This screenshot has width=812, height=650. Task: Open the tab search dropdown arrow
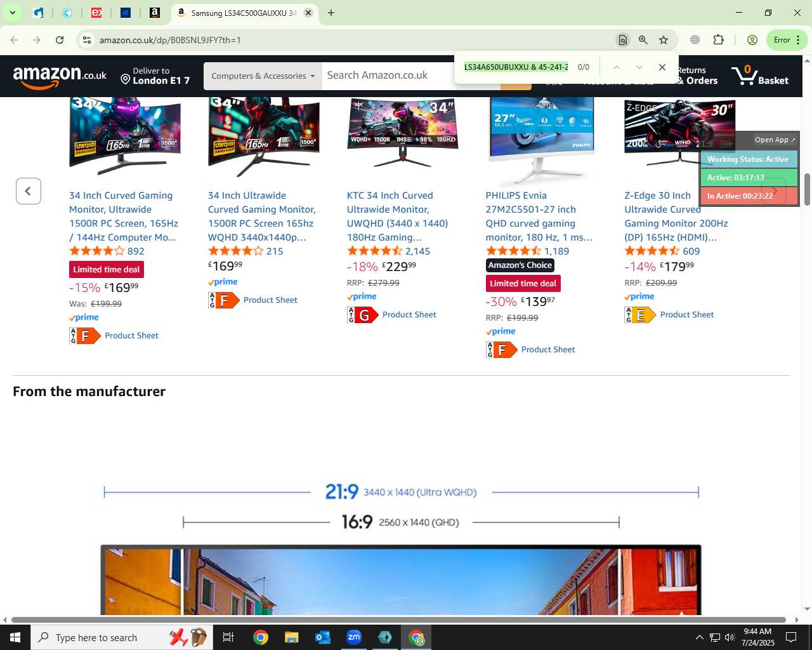pos(12,13)
